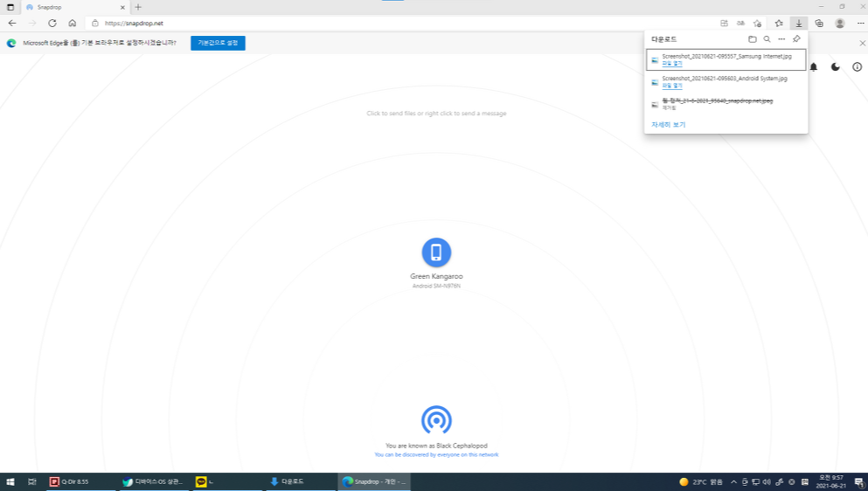Search downloads with magnifier icon

pyautogui.click(x=767, y=39)
